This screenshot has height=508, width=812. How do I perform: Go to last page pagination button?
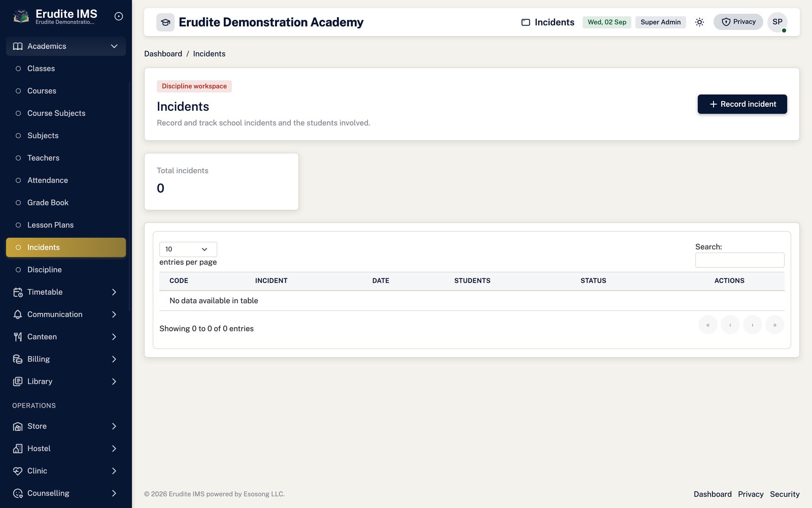[775, 325]
